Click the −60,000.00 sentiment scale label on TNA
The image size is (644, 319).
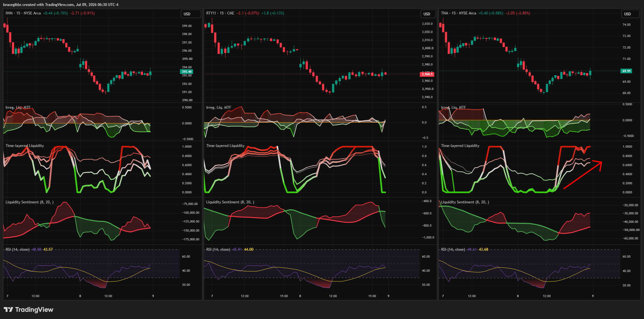tap(630, 238)
